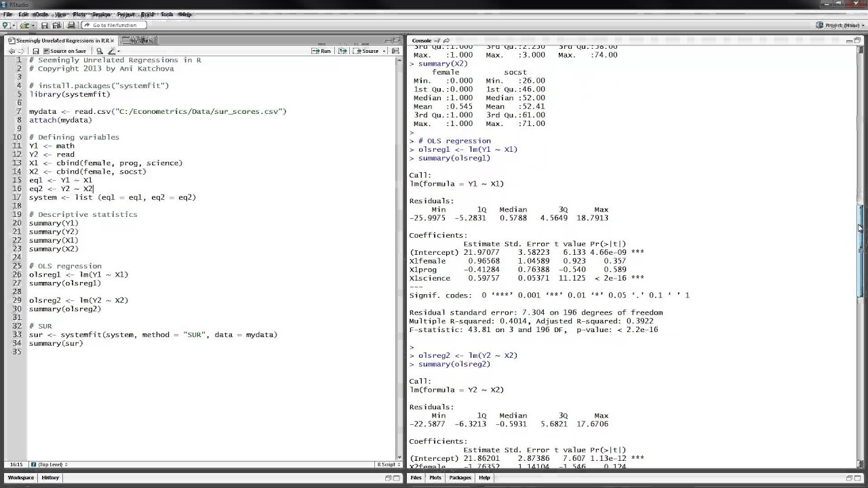Save current document via main toolbar disk icon
The height and width of the screenshot is (488, 868).
45,25
